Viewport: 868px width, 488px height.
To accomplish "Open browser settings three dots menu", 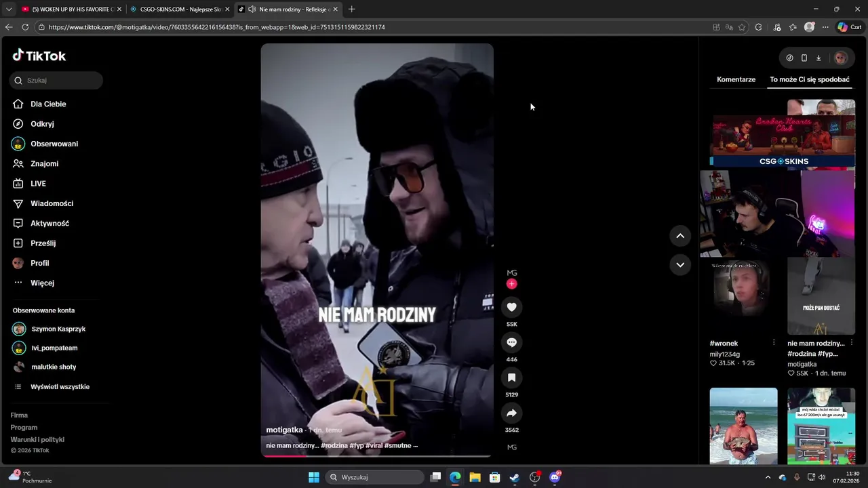I will pyautogui.click(x=825, y=27).
